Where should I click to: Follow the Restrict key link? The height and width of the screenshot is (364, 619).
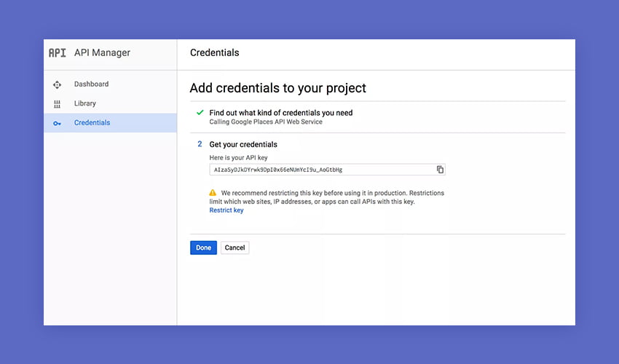click(x=226, y=210)
